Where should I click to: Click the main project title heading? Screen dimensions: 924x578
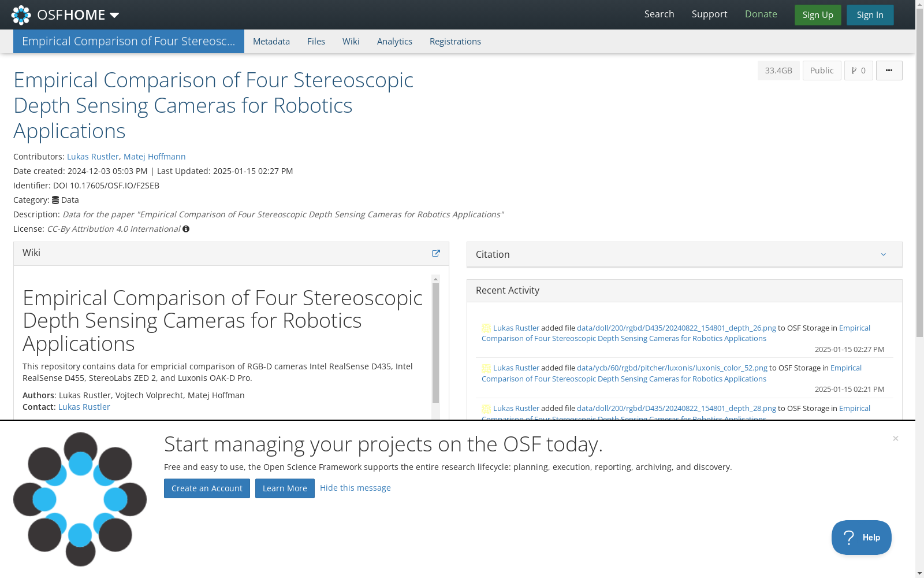(x=214, y=105)
